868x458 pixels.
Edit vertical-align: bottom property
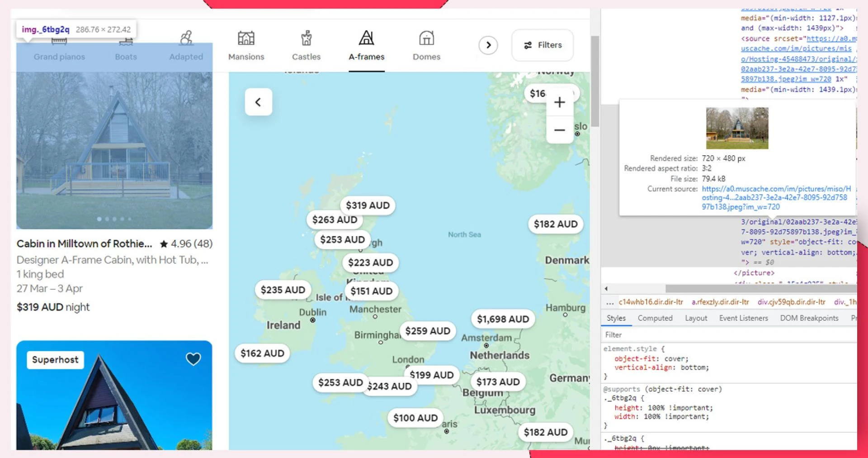[x=661, y=367]
